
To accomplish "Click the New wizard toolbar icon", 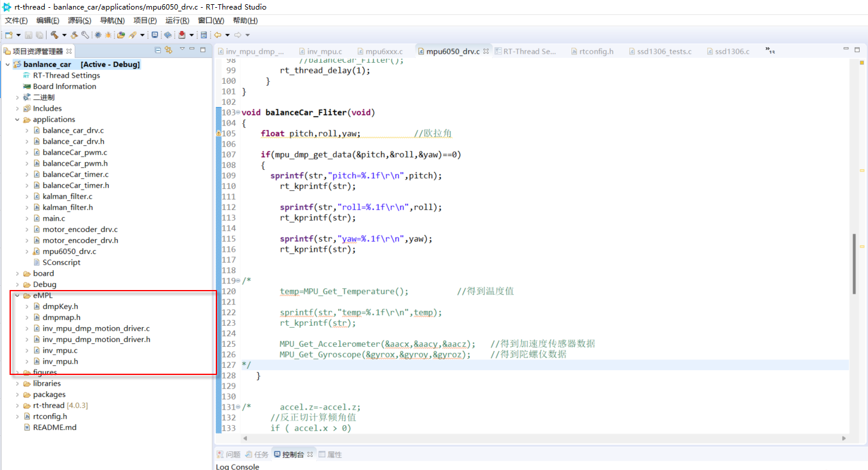I will (x=8, y=35).
